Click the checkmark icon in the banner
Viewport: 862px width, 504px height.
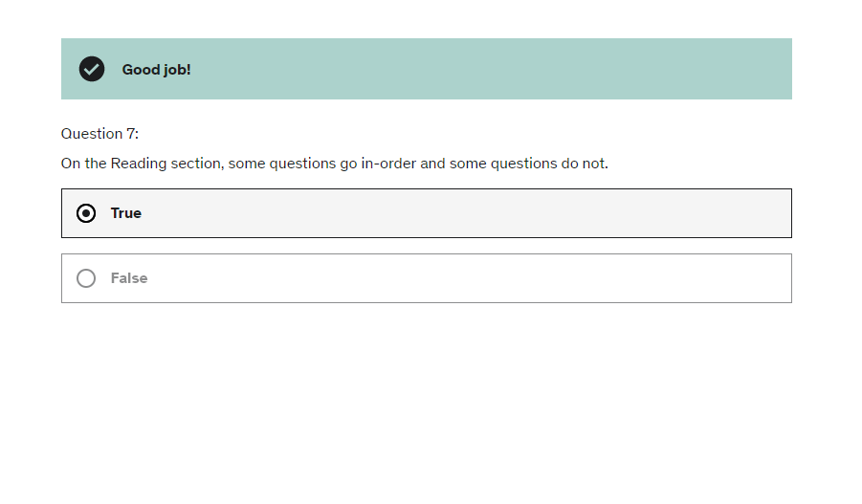tap(92, 69)
